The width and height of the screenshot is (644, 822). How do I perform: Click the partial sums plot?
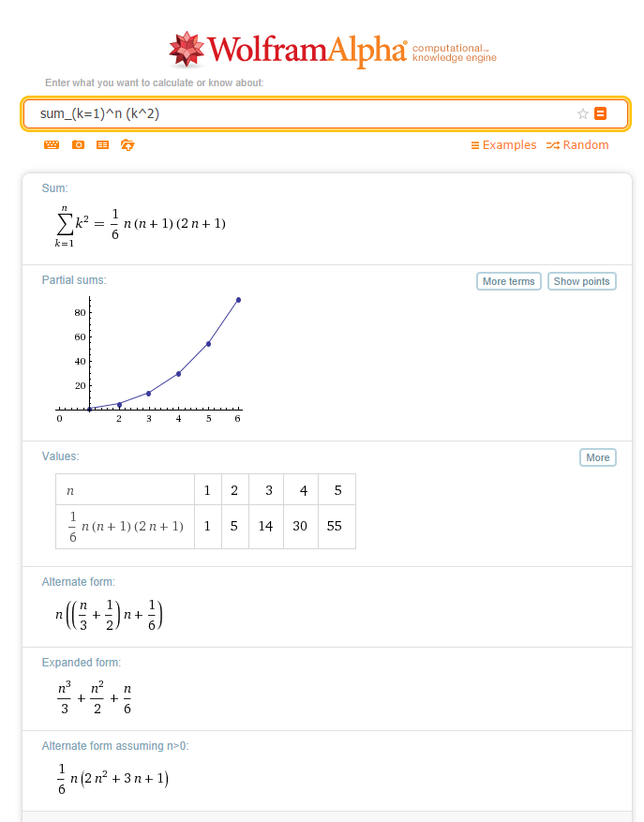tap(150, 356)
